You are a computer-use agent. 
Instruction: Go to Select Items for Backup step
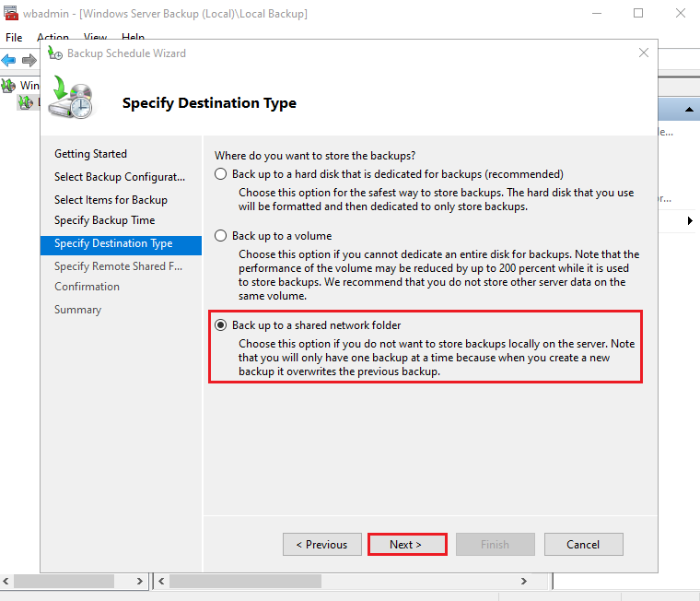click(111, 200)
